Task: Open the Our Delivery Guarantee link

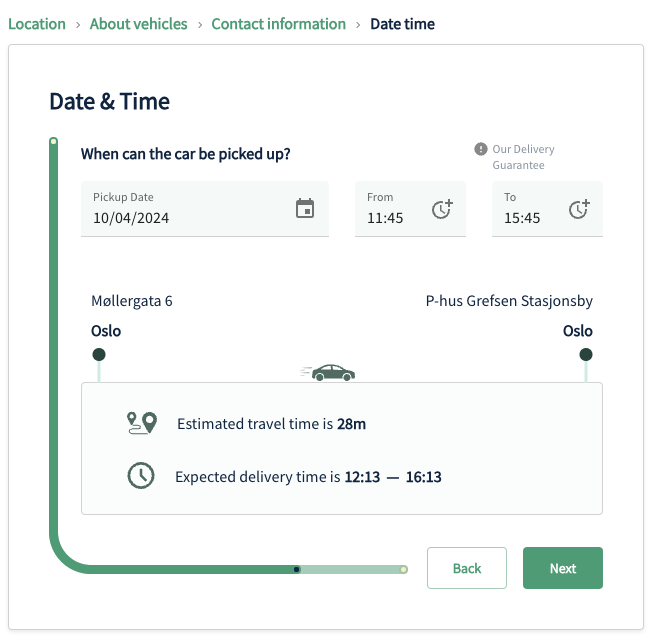Action: [x=523, y=157]
